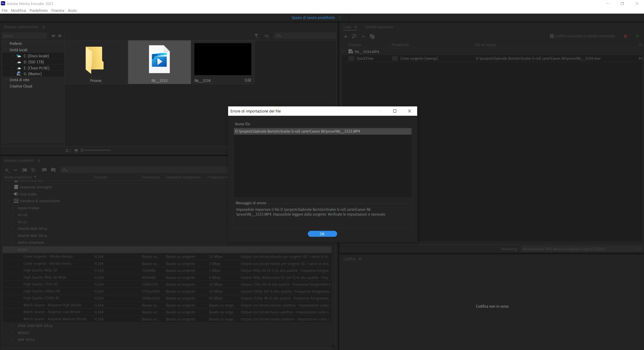Stop the queue with red stop icon
Viewport: 644px width, 350px height.
[x=625, y=36]
